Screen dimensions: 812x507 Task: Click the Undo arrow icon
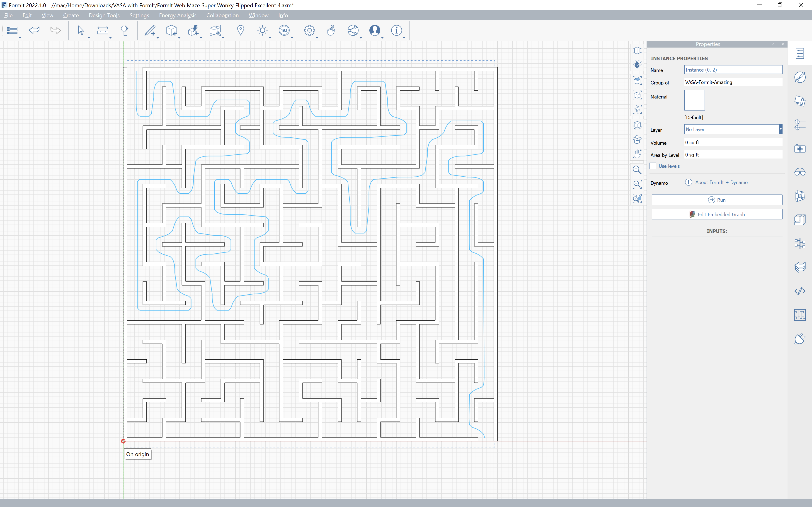click(x=34, y=31)
